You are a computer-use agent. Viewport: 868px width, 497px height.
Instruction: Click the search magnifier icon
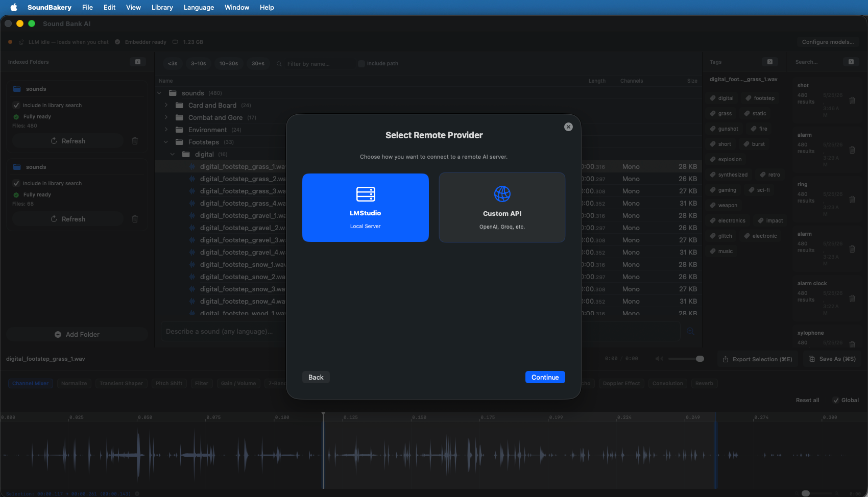tap(690, 331)
